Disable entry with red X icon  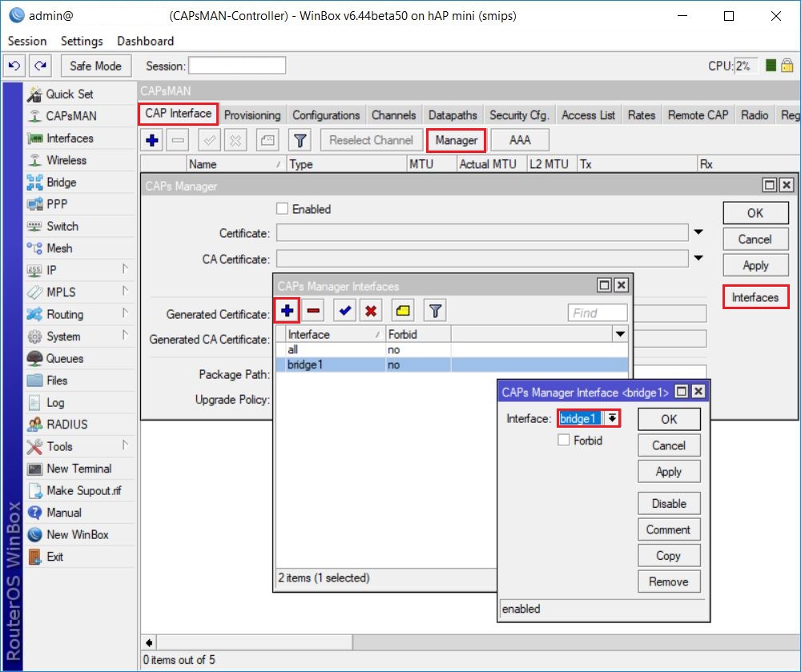(371, 311)
